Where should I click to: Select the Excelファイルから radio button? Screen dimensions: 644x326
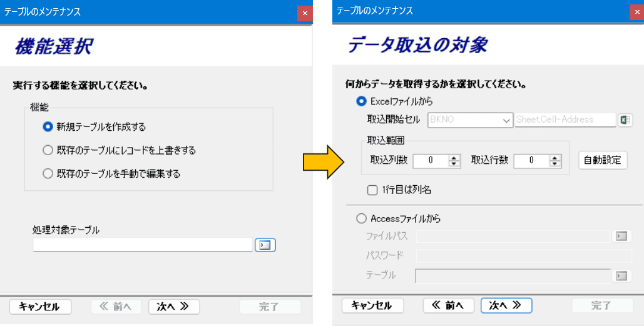click(x=361, y=101)
